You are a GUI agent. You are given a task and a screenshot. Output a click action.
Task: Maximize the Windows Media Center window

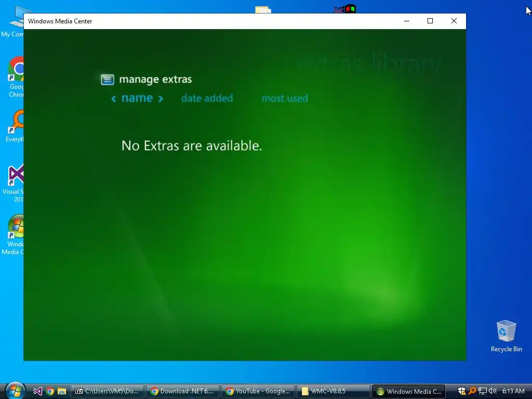[x=430, y=21]
